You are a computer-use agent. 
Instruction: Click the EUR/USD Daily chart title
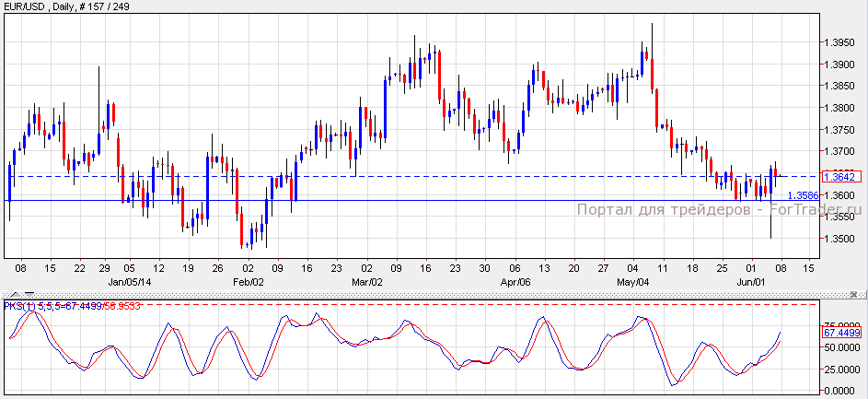tap(65, 8)
